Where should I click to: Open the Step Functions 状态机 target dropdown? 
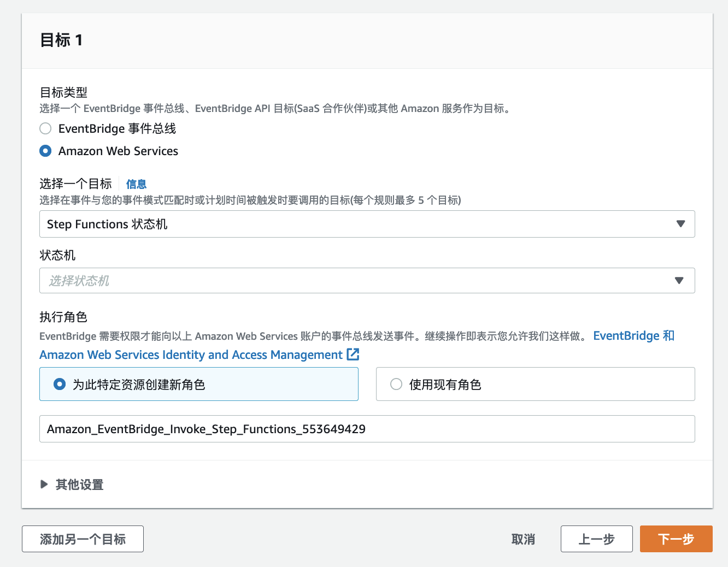pyautogui.click(x=367, y=224)
